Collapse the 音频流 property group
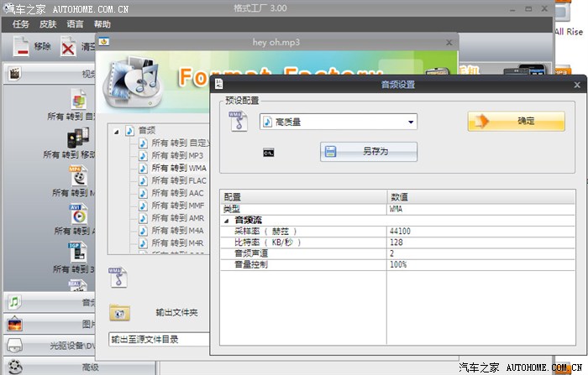The width and height of the screenshot is (588, 375). [x=227, y=220]
